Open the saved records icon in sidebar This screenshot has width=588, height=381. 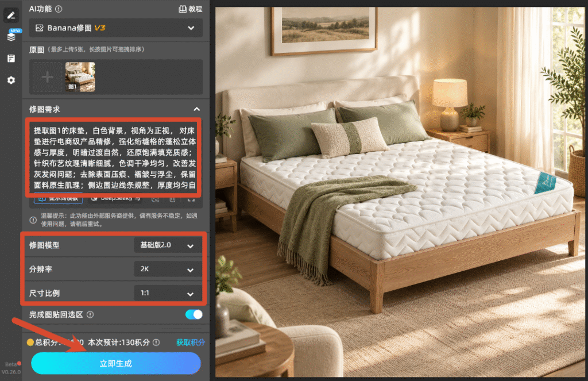point(11,58)
